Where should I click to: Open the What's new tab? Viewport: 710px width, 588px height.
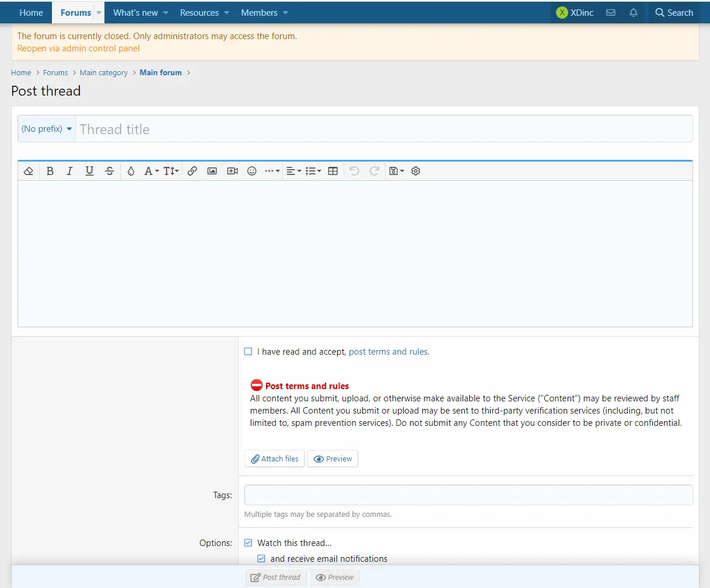(135, 12)
